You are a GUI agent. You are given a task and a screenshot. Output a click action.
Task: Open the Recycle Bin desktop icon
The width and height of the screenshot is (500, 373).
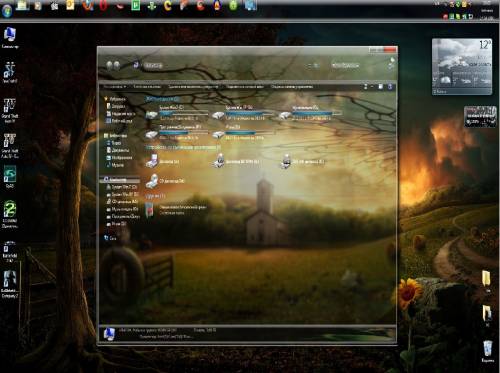[x=488, y=349]
